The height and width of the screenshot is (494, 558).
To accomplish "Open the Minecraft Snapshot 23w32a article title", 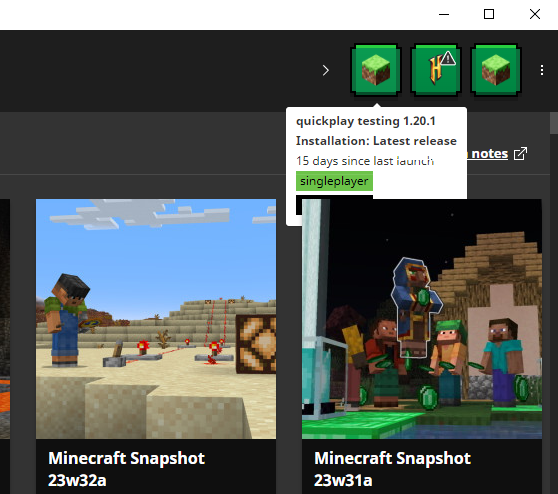I will [x=126, y=469].
